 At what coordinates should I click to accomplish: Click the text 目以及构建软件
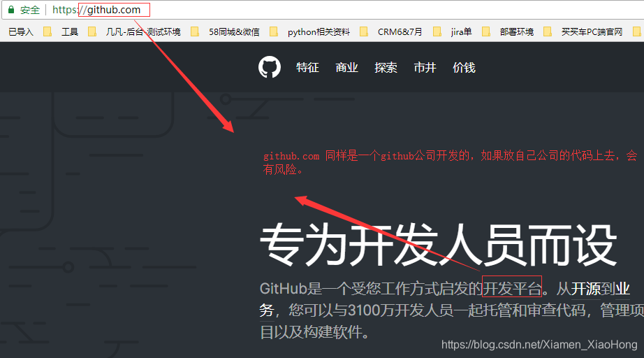pyautogui.click(x=311, y=331)
